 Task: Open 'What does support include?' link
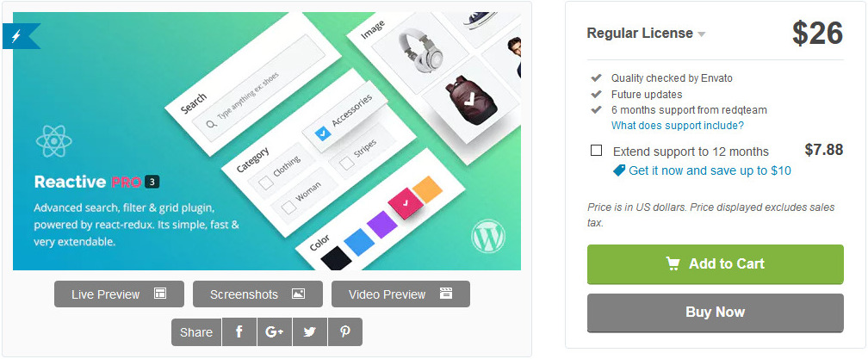[x=678, y=126]
